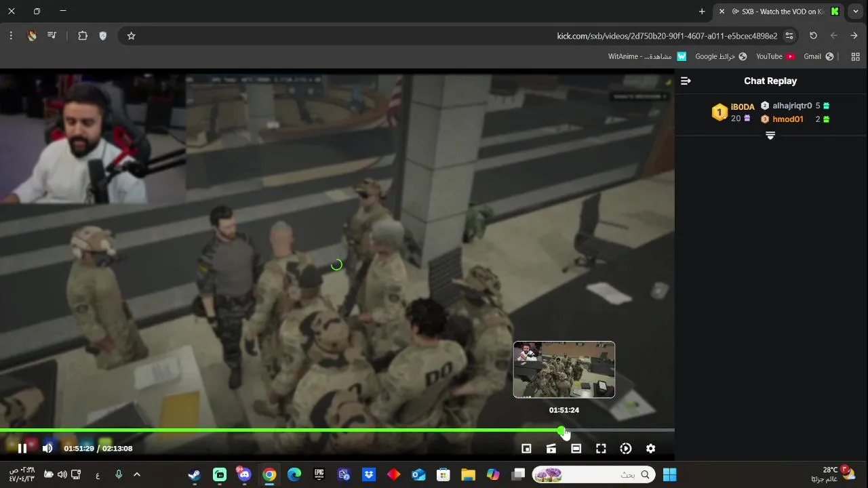This screenshot has width=868, height=488.
Task: Open Discord from the taskbar
Action: (244, 474)
